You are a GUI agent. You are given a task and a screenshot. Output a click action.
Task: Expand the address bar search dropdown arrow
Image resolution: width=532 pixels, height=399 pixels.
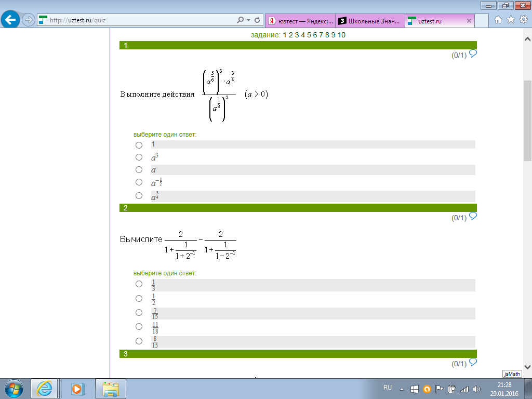248,21
